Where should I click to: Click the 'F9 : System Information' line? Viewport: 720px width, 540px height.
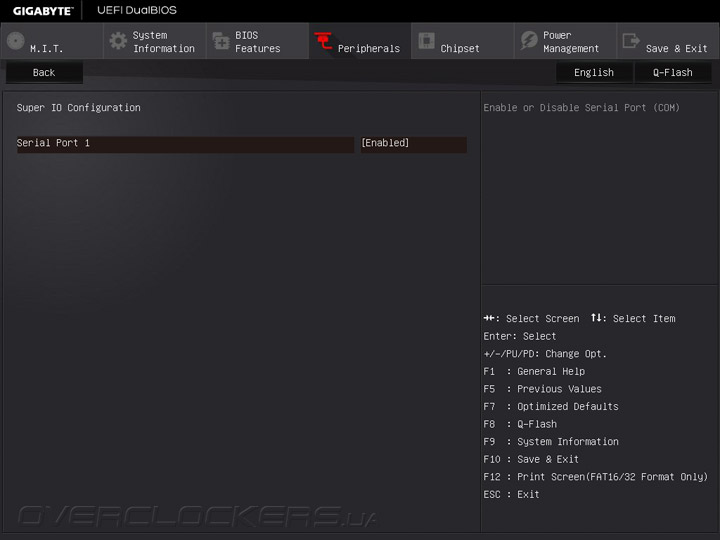[551, 441]
